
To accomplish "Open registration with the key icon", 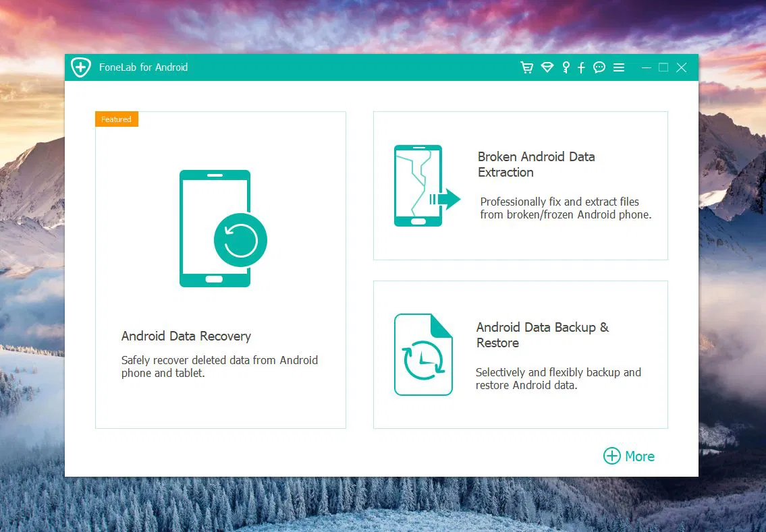I will [x=566, y=67].
